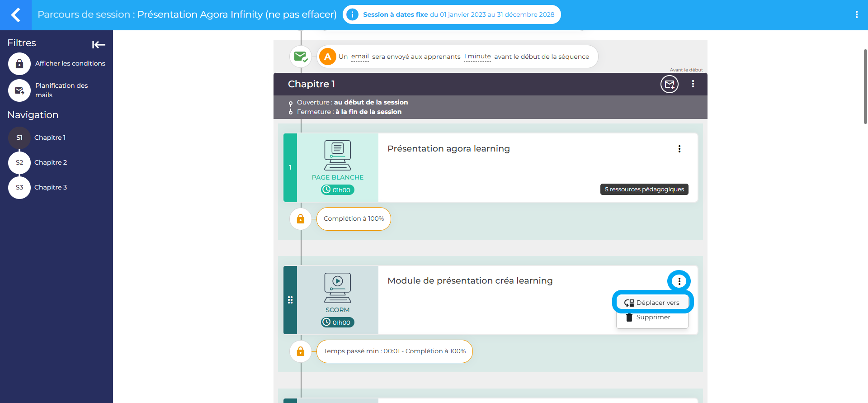Toggle Afficher les conditions filter
Image resolution: width=868 pixels, height=403 pixels.
point(19,64)
